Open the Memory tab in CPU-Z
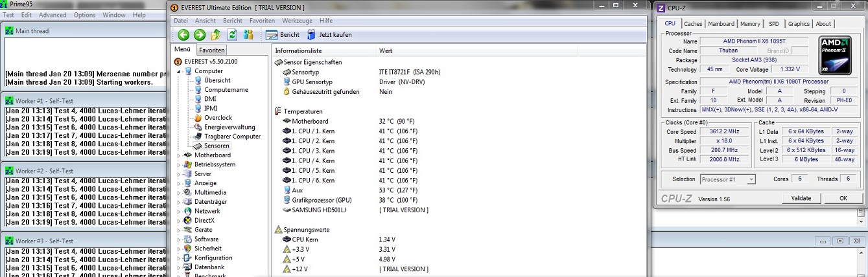 pyautogui.click(x=750, y=24)
